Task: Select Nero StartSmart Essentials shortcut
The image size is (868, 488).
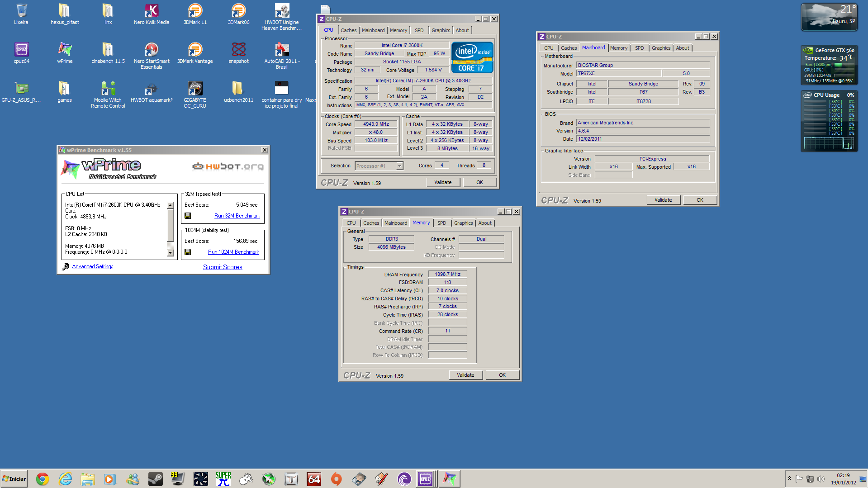Action: click(x=152, y=56)
